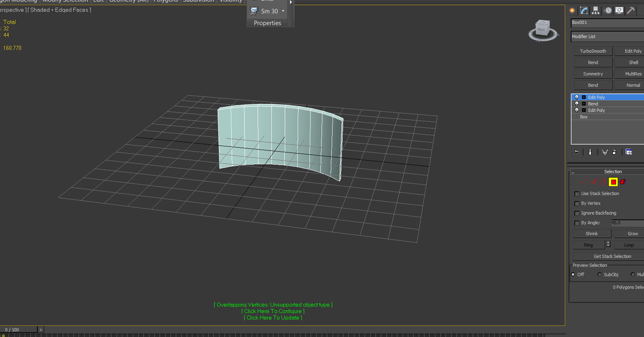The image size is (644, 337).
Task: Select Polygon sub-object level icon
Action: pos(613,182)
